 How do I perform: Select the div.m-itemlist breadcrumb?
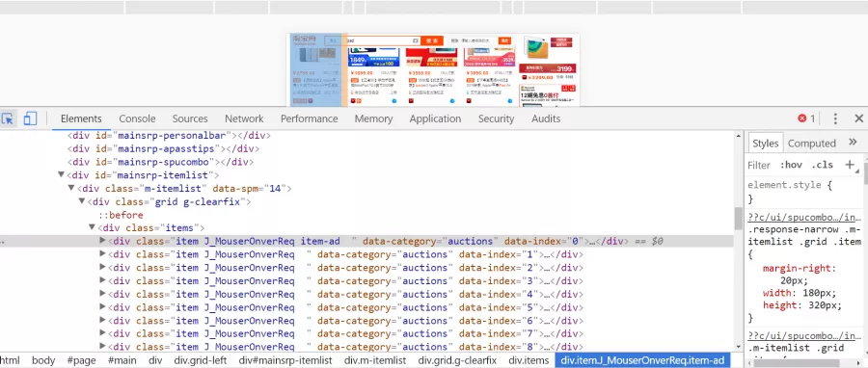[375, 360]
